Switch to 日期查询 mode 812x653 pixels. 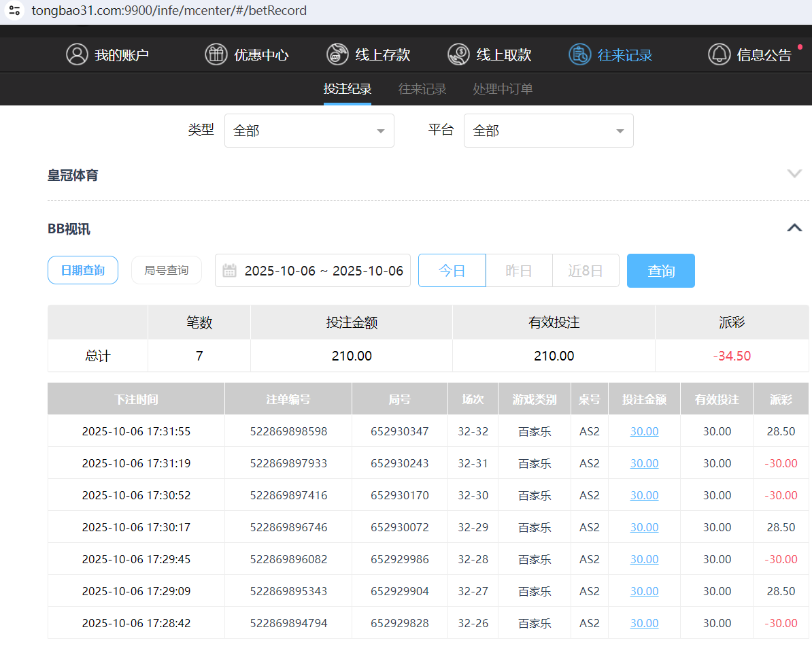tap(82, 270)
